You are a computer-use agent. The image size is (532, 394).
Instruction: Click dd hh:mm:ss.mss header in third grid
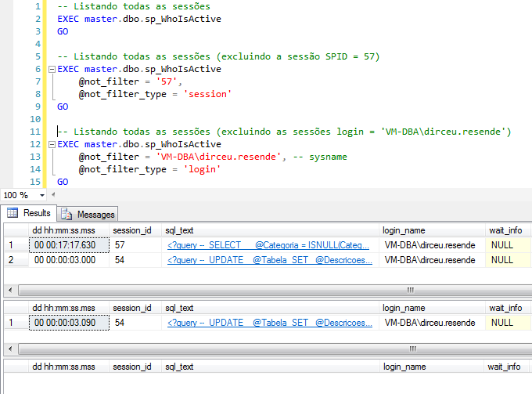click(x=69, y=367)
